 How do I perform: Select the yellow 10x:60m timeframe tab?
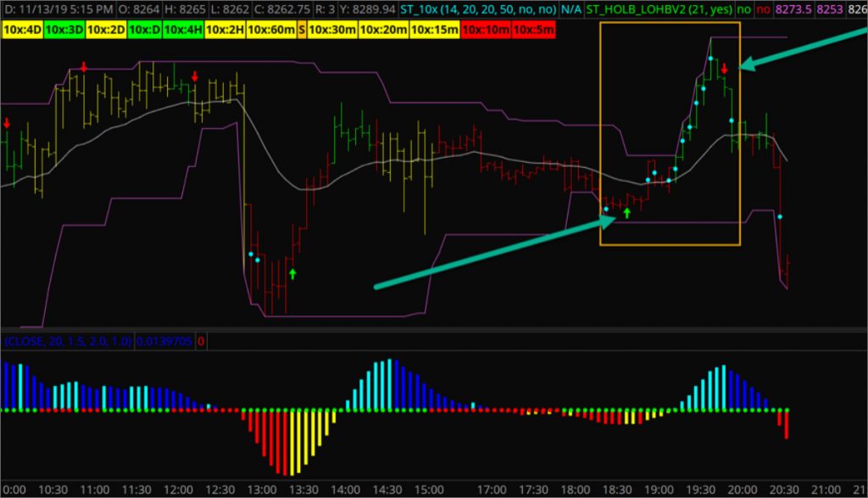click(x=270, y=28)
